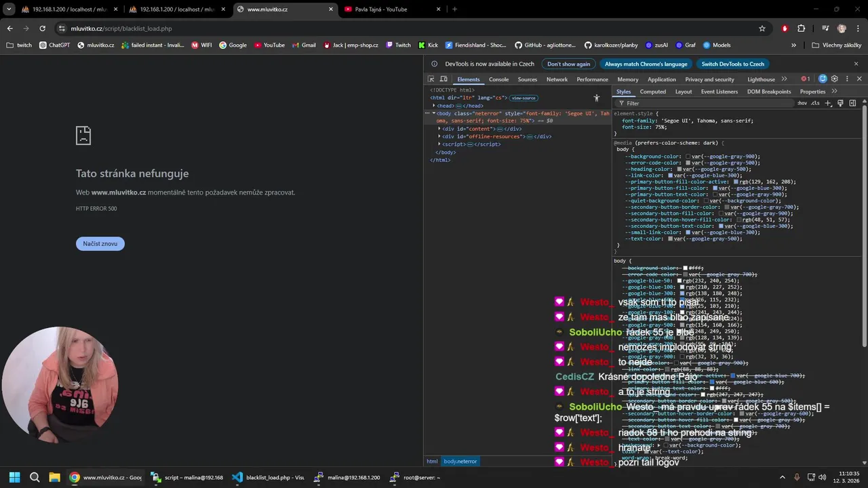Open the rgb(129, 162, 208) color swatch
This screenshot has width=868, height=488.
click(736, 182)
